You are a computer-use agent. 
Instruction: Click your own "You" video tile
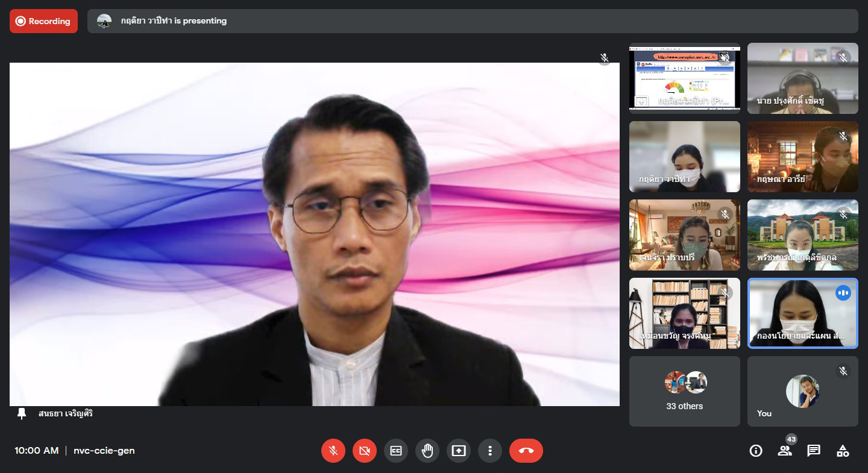802,392
